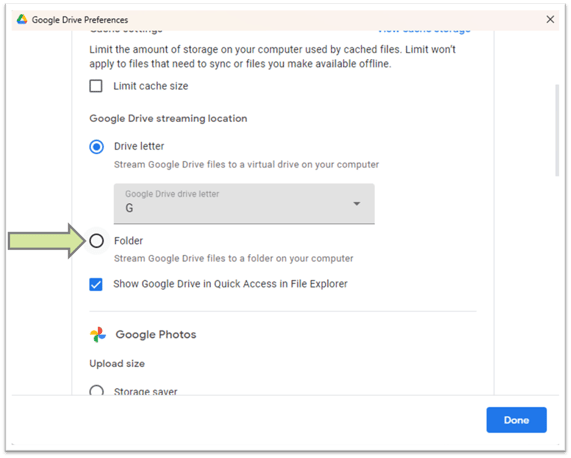The width and height of the screenshot is (571, 458).
Task: Click the Google Photos pinwheel icon
Action: click(x=98, y=335)
